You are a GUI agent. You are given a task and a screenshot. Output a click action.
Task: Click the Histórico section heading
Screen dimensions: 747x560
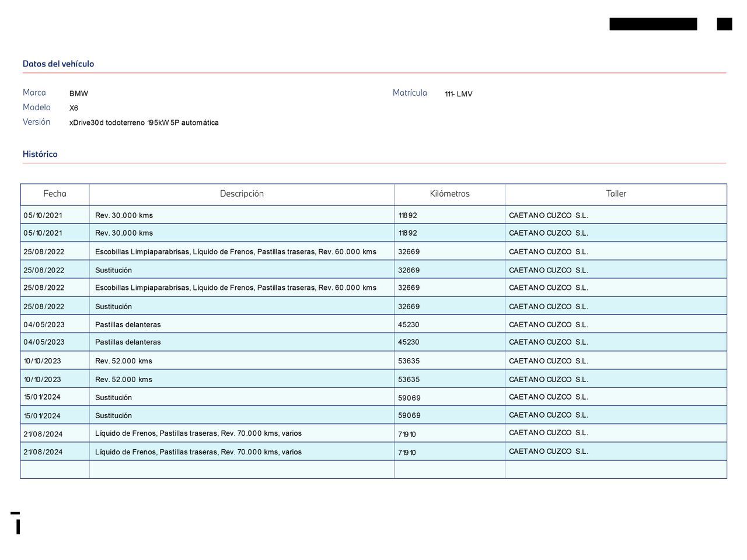(x=40, y=154)
